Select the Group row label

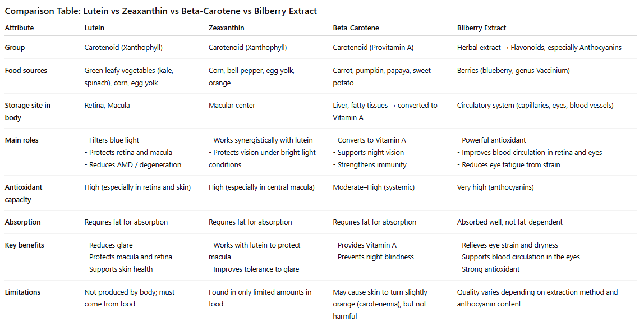[x=15, y=48]
